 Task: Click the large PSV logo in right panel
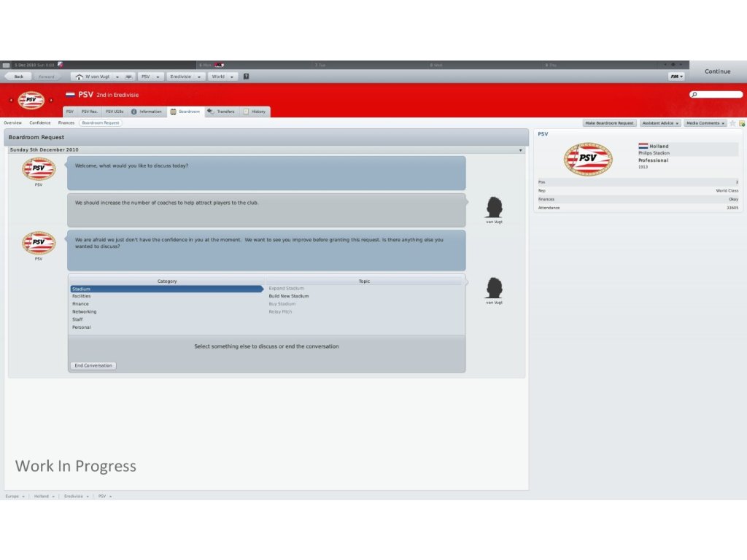[588, 159]
